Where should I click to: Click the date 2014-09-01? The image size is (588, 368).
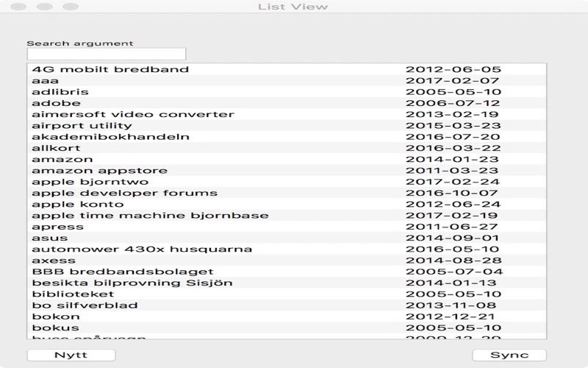tap(453, 238)
